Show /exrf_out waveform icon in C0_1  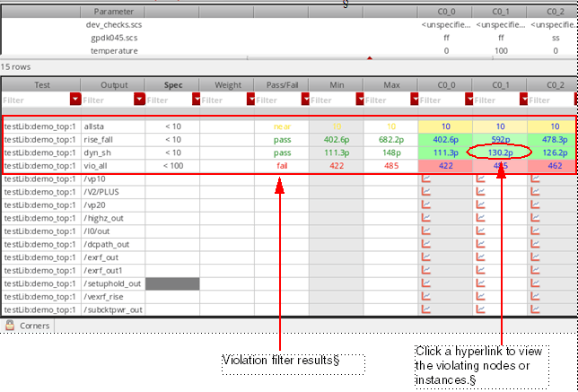(481, 257)
